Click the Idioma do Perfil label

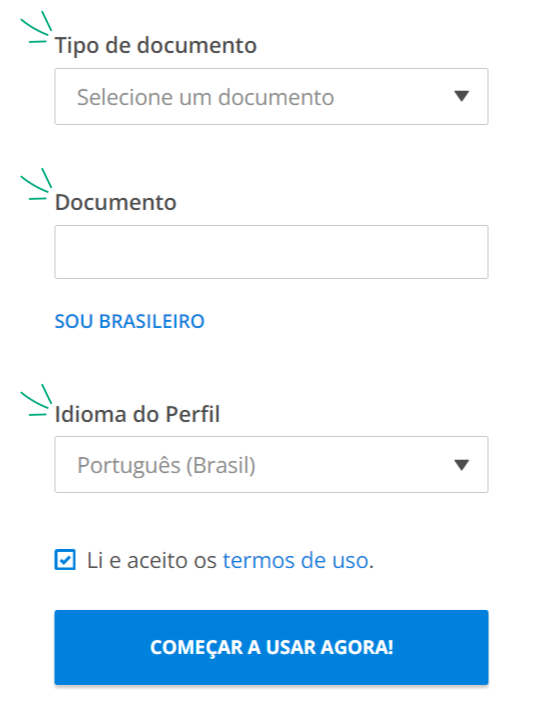tap(137, 414)
